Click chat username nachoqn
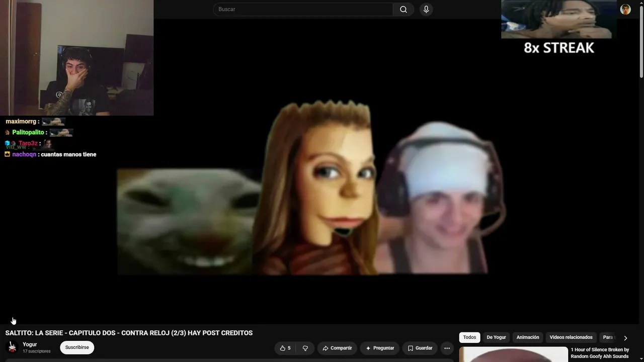The image size is (644, 362). click(x=24, y=154)
